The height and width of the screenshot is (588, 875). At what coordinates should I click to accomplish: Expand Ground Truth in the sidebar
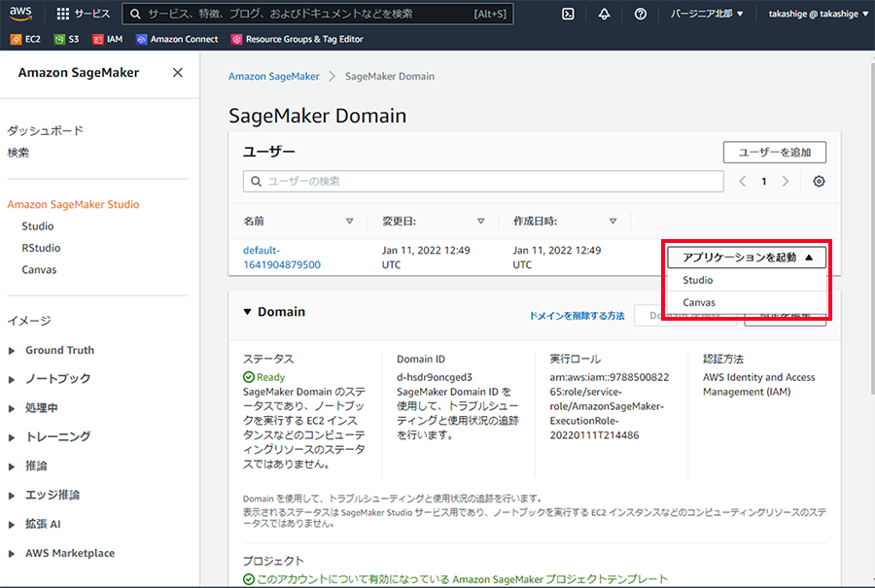pos(12,351)
